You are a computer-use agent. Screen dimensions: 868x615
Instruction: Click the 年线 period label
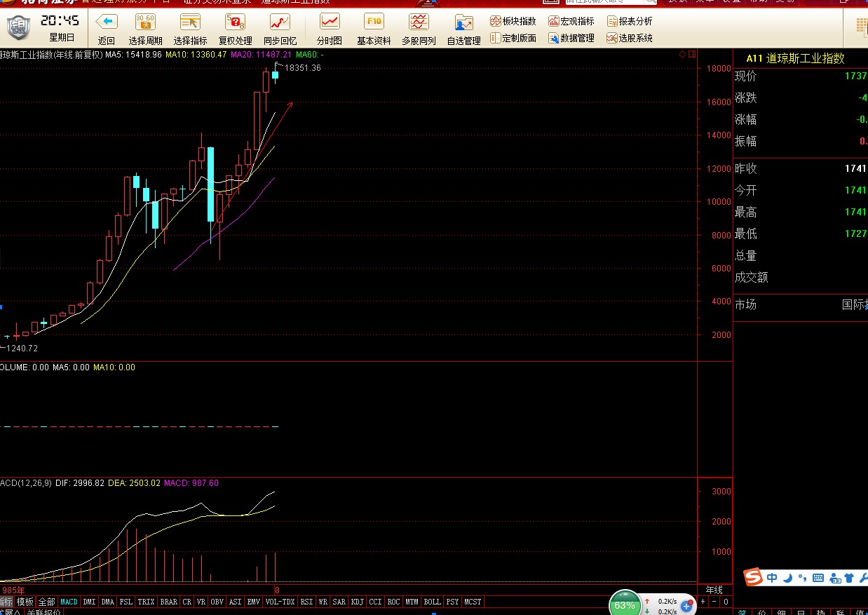point(714,590)
